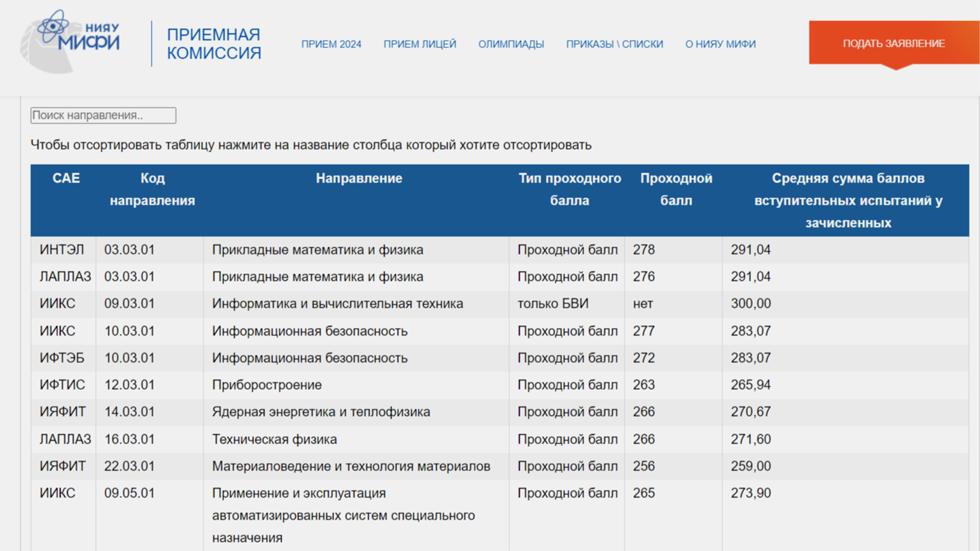980x551 pixels.
Task: Click the нет passing score cell
Action: (x=643, y=304)
